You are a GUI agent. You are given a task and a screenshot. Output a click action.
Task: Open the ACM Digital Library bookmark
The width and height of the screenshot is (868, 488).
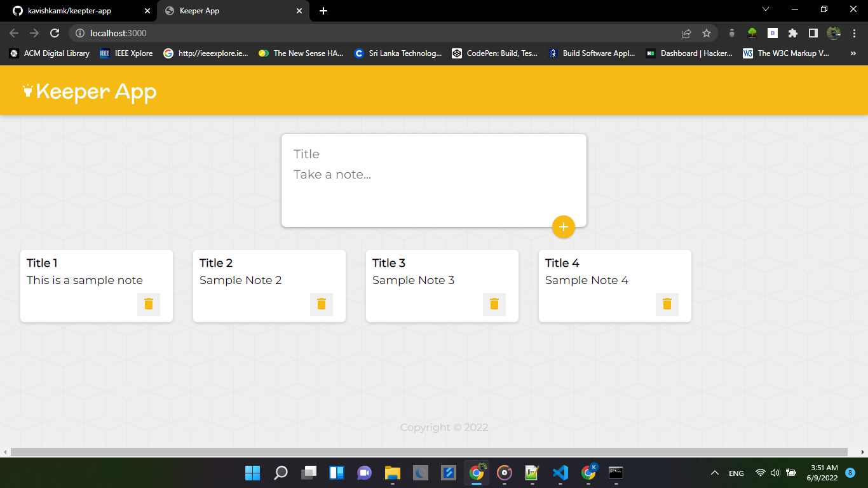pos(50,53)
